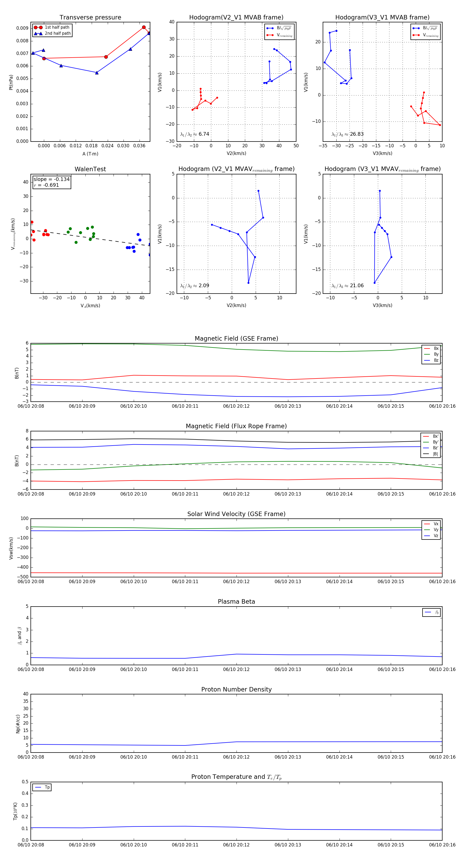Select the "1st half path" legend entry

(x=52, y=27)
